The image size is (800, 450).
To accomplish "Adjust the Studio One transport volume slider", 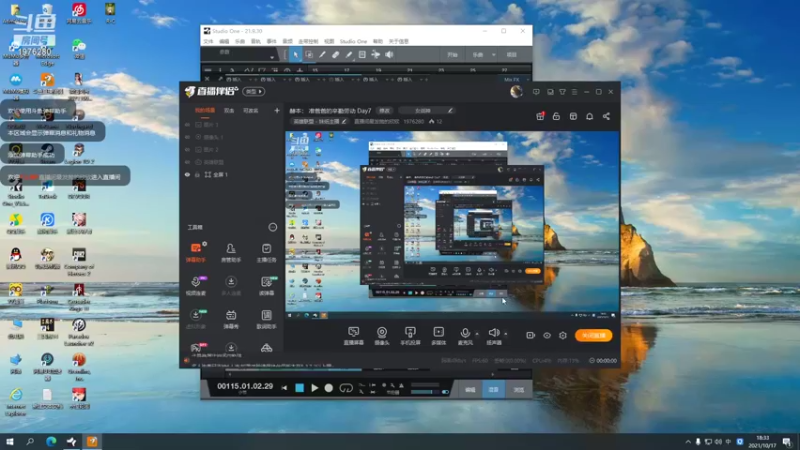I will [x=425, y=392].
